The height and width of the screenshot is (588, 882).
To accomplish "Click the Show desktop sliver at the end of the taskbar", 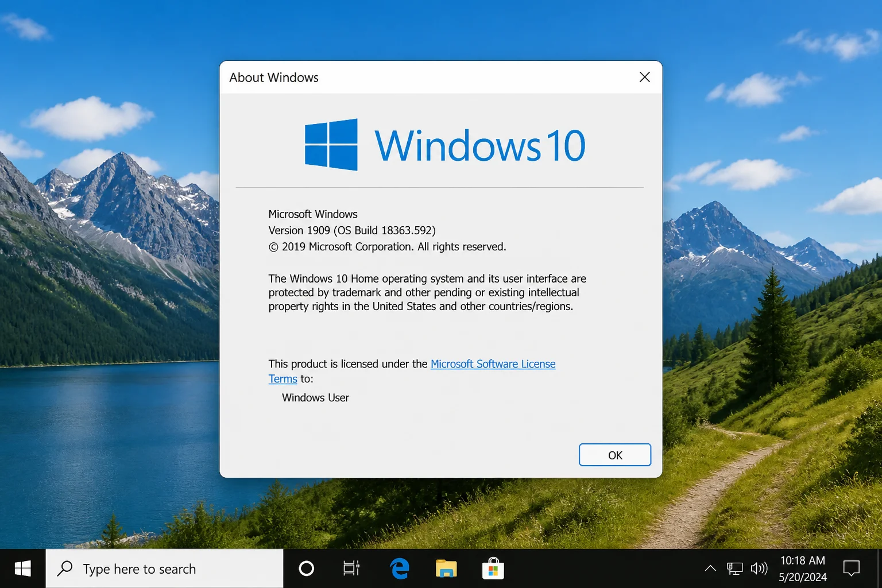I will 880,568.
